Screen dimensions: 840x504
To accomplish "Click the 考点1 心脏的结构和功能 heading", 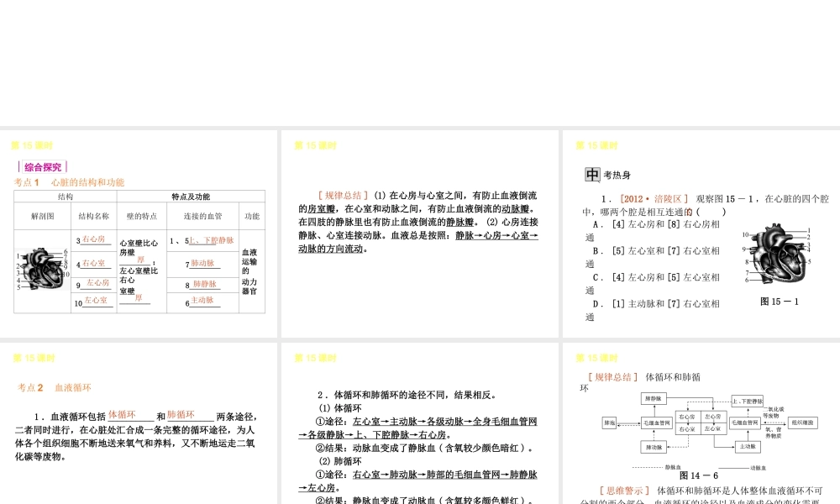I will click(x=69, y=181).
